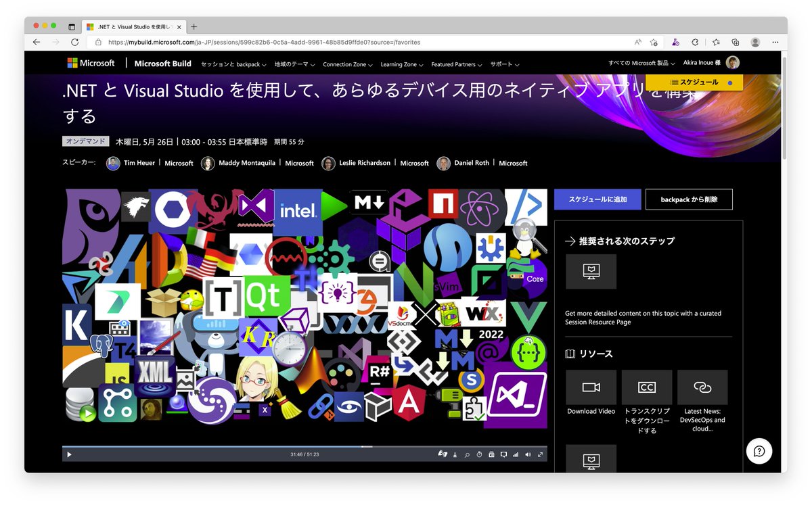This screenshot has height=505, width=812.
Task: Open the Favorites list icon
Action: (x=716, y=42)
